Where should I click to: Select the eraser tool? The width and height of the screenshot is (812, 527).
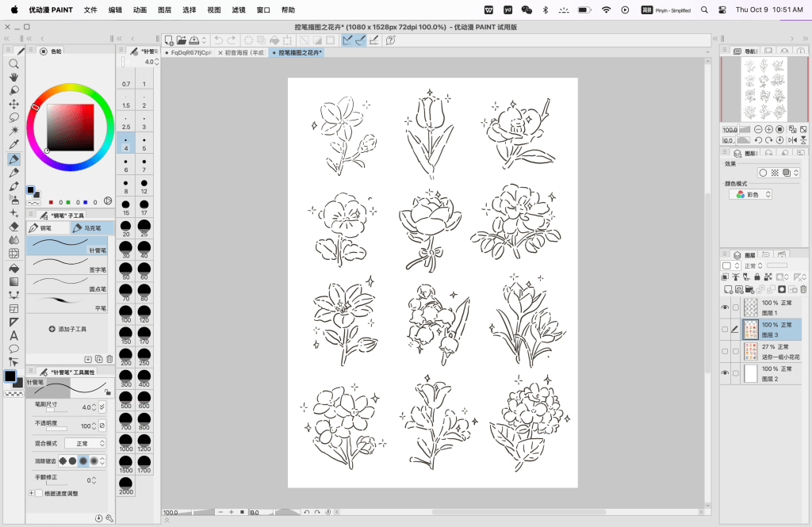(x=13, y=227)
